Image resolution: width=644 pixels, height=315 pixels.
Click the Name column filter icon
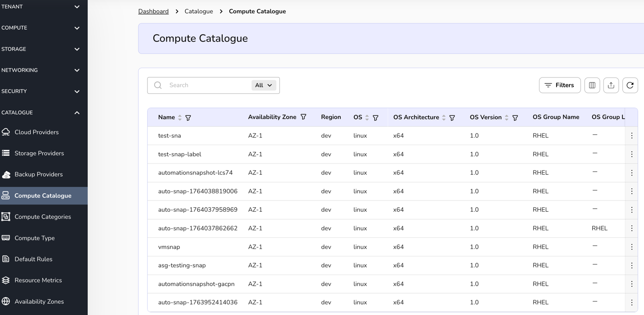pos(188,118)
